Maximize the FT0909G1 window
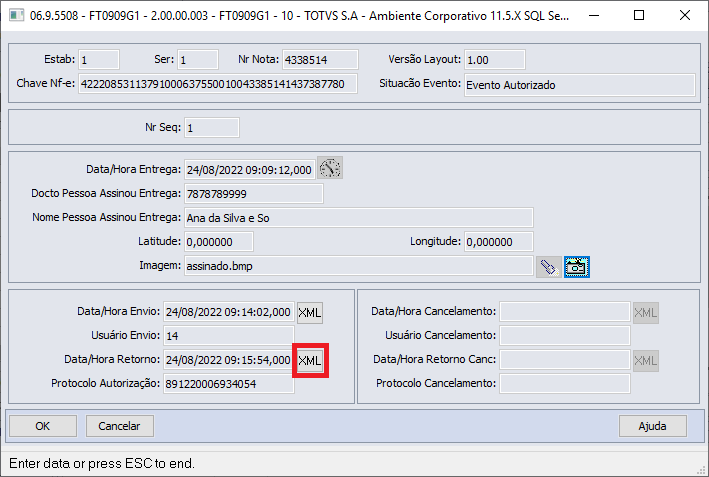 click(639, 15)
